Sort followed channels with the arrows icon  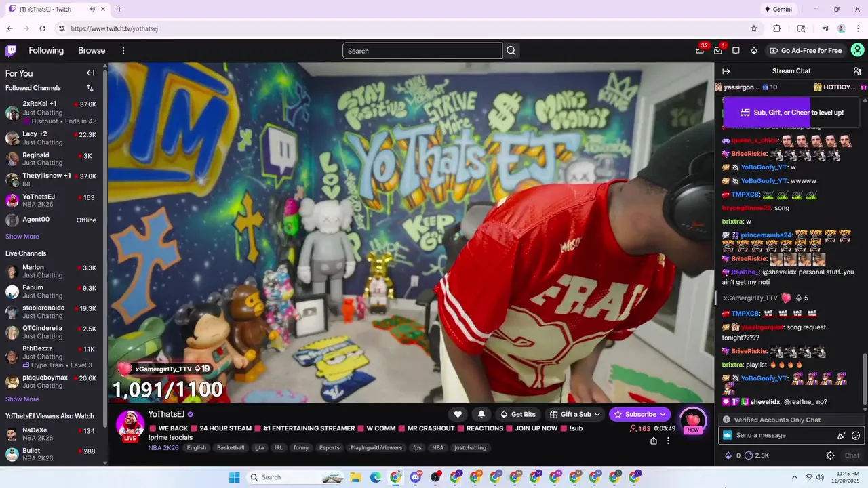(x=90, y=88)
